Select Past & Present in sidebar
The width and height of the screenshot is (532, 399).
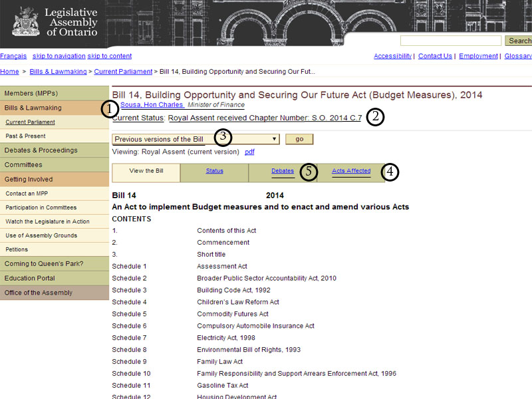[x=55, y=136]
